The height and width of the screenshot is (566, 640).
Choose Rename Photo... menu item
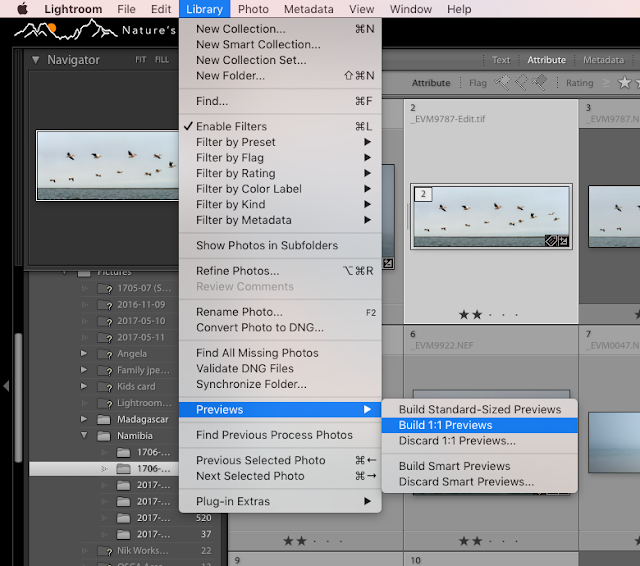pyautogui.click(x=280, y=312)
